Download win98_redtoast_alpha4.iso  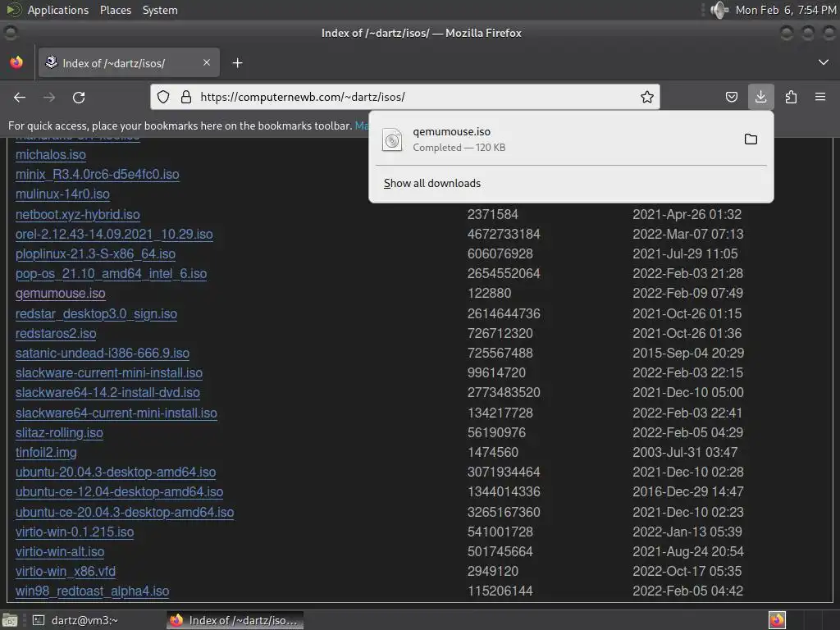(x=92, y=591)
